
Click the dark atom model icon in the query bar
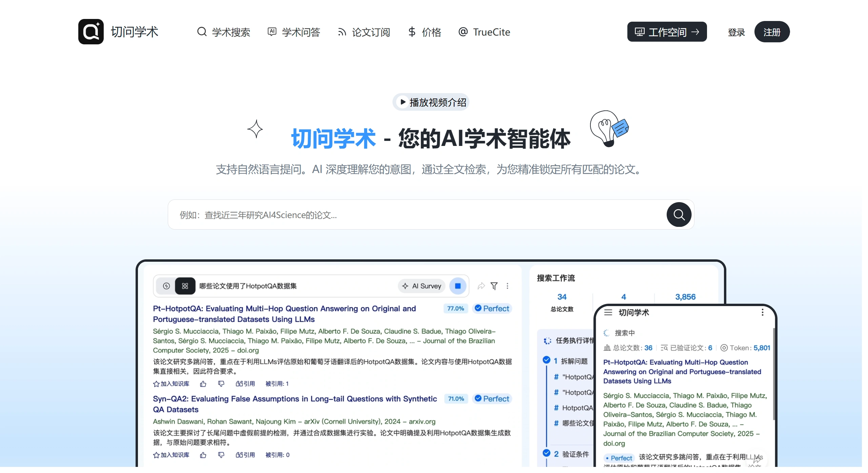pyautogui.click(x=185, y=286)
